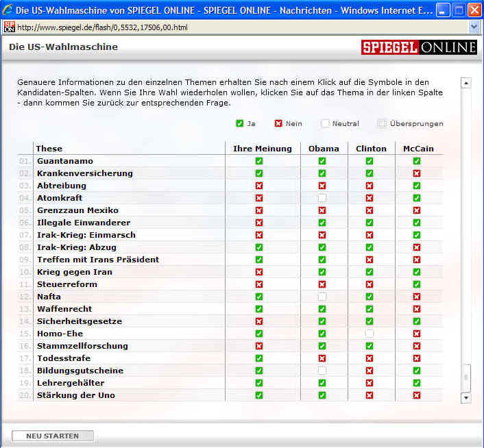The width and height of the screenshot is (484, 448).
Task: Click the NEU STARTEN button
Action: 53,436
